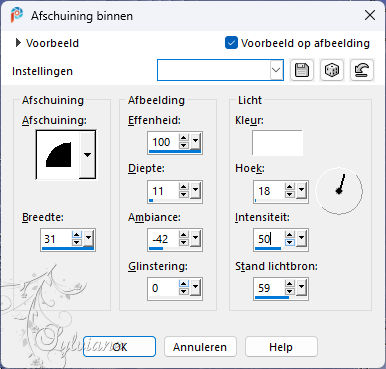This screenshot has height=369, width=386.
Task: Click the OK button
Action: tap(119, 347)
